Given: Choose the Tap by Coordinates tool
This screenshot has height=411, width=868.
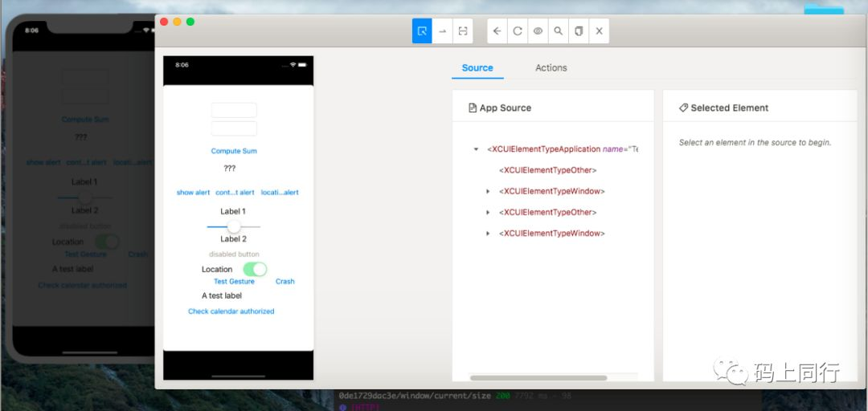Looking at the screenshot, I should (x=463, y=31).
